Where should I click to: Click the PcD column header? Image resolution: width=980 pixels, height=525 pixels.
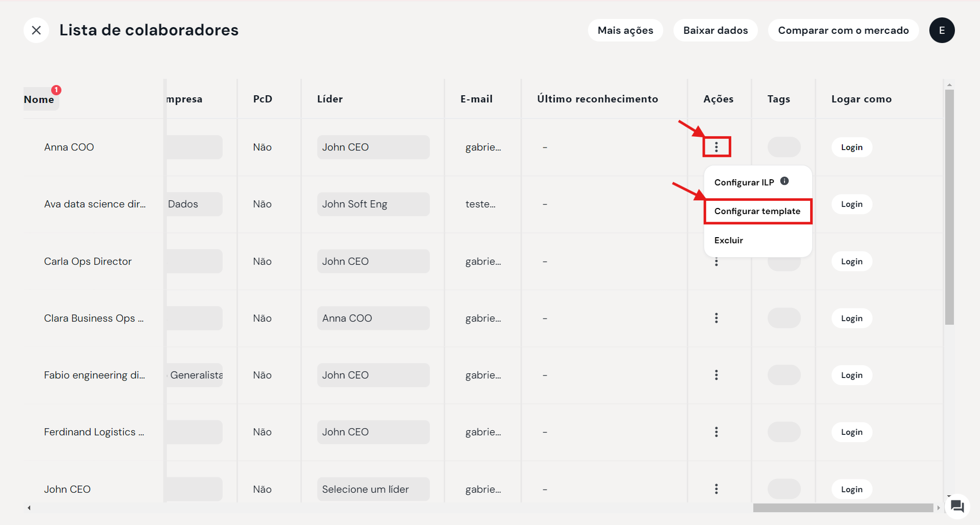263,99
